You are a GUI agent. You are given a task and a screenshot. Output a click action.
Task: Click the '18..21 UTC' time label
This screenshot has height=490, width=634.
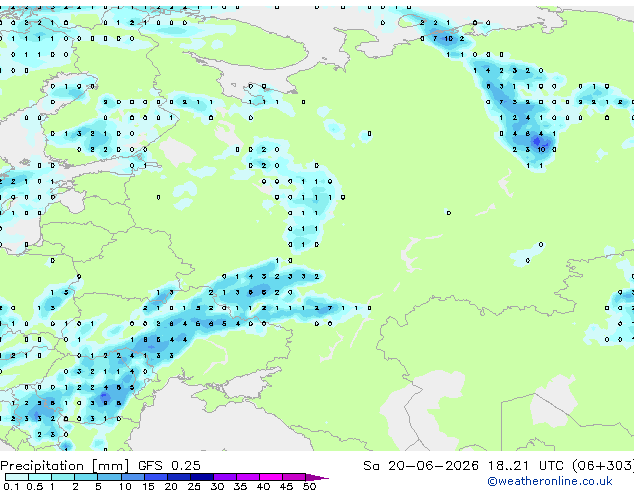click(x=525, y=466)
